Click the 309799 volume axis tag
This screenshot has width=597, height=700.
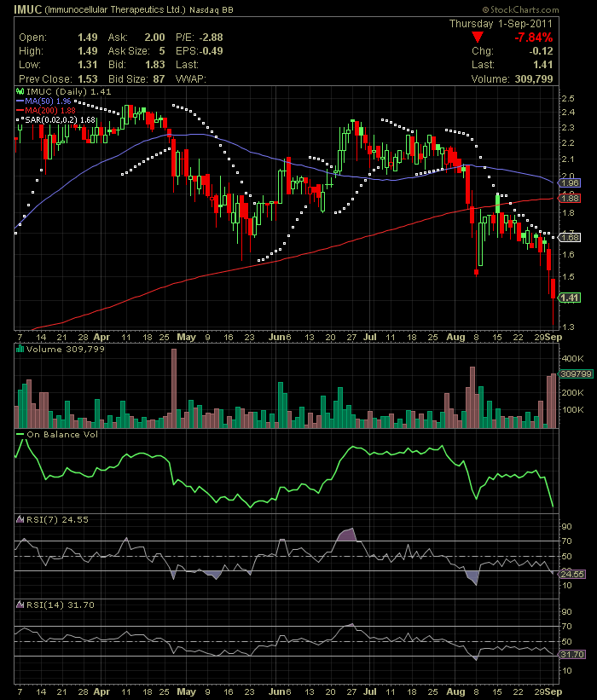pos(576,373)
